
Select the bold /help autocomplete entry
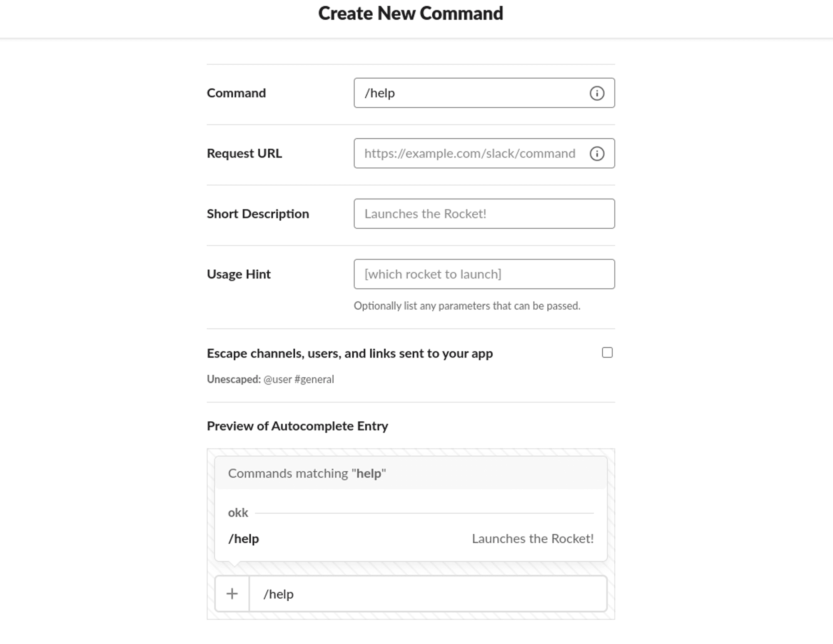click(x=244, y=539)
